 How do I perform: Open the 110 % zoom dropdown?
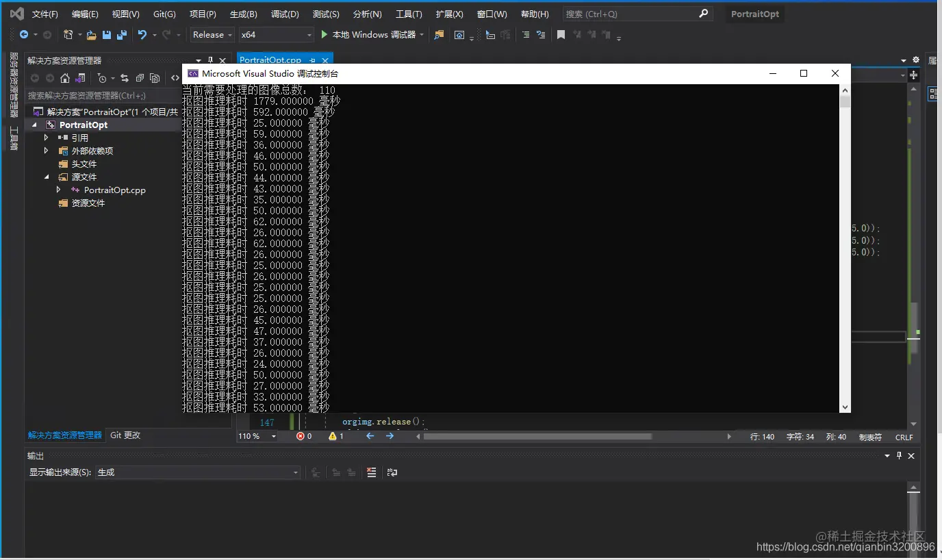pos(257,436)
